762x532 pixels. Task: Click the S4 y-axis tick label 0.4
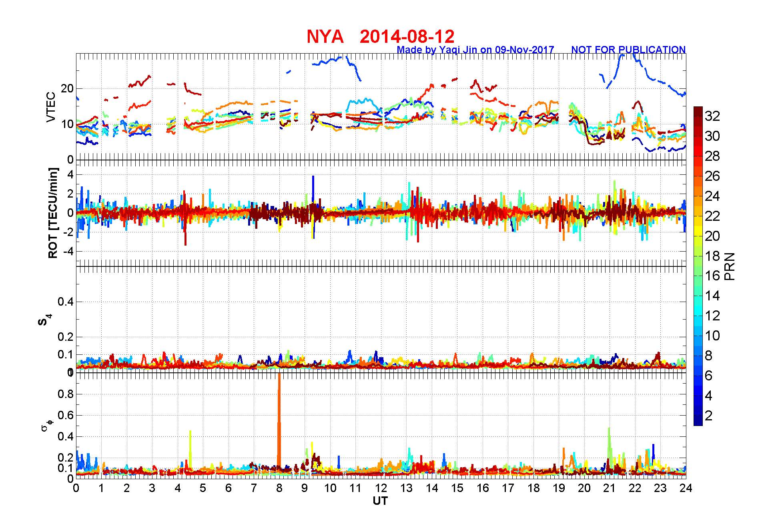click(66, 302)
